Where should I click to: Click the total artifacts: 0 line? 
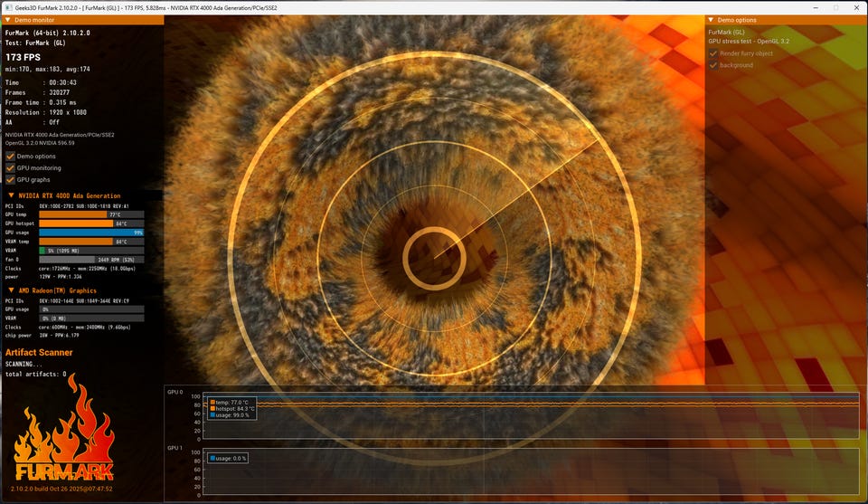click(x=36, y=375)
